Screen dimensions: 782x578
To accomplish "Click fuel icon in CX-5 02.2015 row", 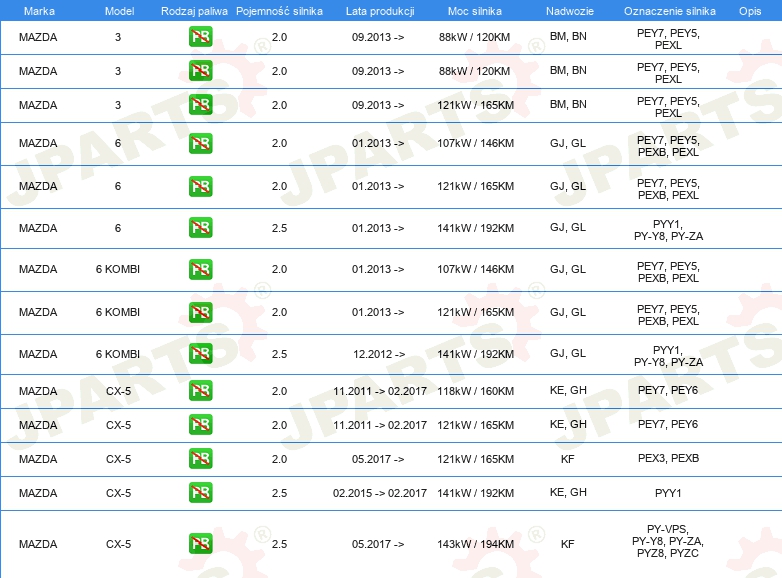I will point(200,492).
